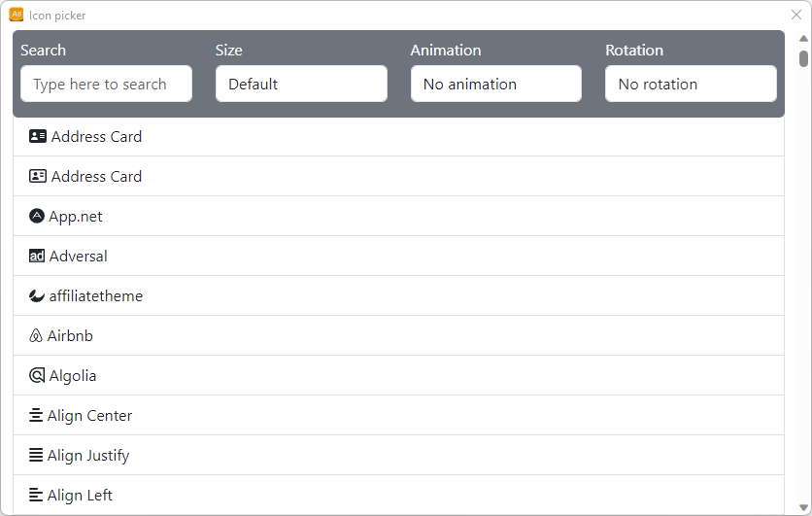Choose the Algolia logo icon
This screenshot has height=516, width=812.
click(36, 376)
